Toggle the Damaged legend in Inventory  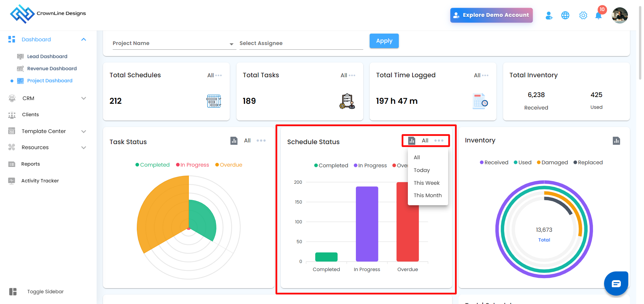552,163
